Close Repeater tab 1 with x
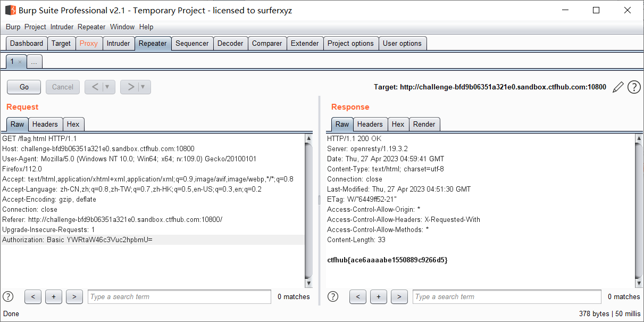644x322 pixels. [20, 62]
